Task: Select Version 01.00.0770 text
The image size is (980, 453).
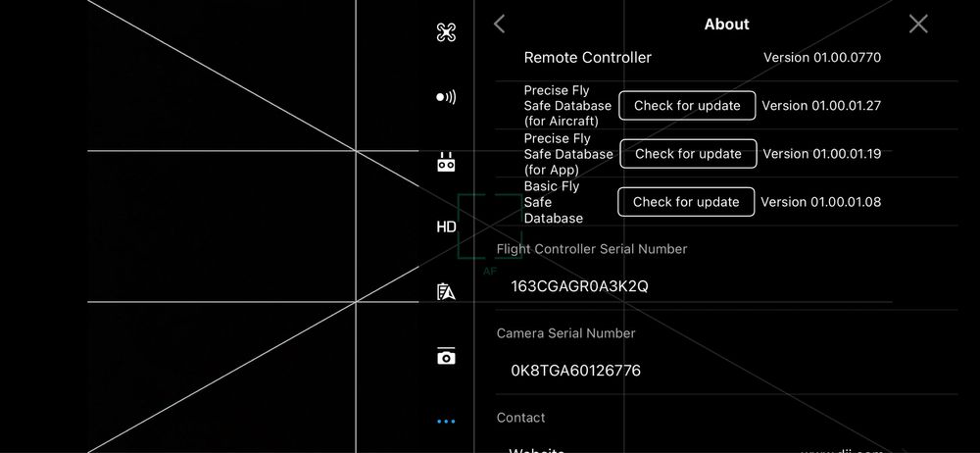Action: 822,58
